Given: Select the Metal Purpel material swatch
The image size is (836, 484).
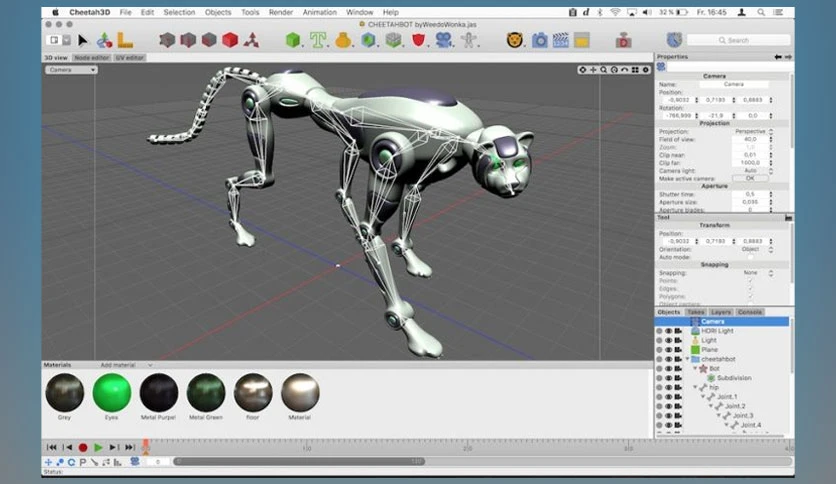Looking at the screenshot, I should click(x=158, y=392).
